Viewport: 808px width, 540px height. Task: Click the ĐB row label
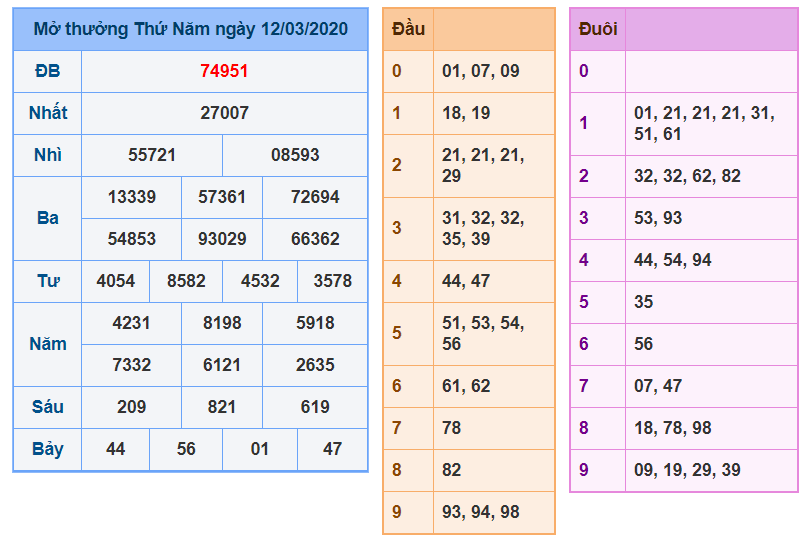pos(47,71)
